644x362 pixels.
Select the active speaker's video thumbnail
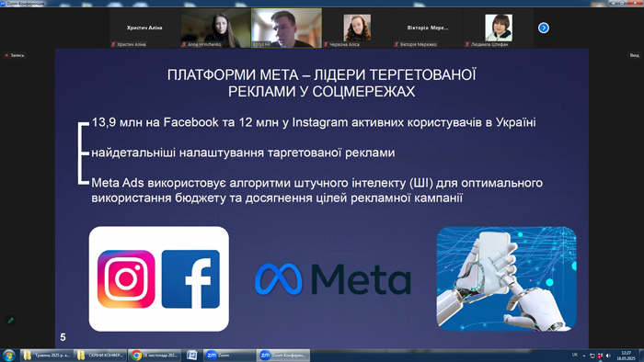click(286, 28)
